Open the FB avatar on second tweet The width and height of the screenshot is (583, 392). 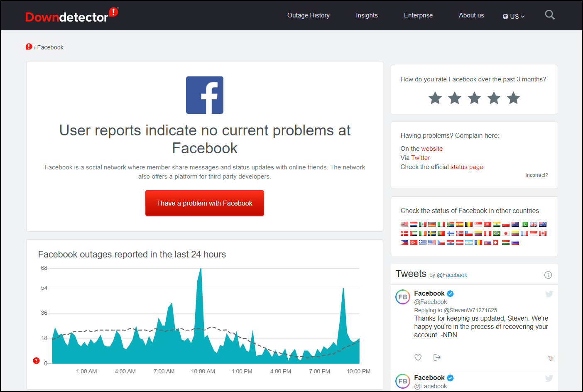coord(403,381)
